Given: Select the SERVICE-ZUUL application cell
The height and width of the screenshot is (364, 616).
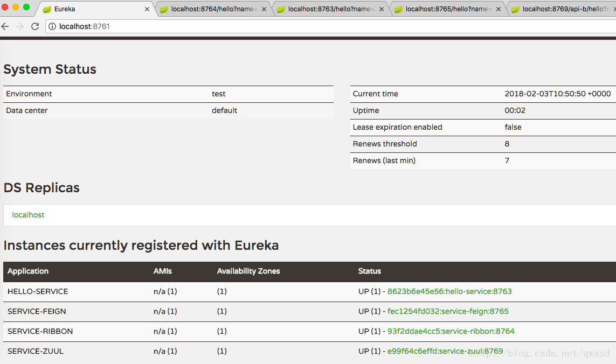Looking at the screenshot, I should 36,351.
